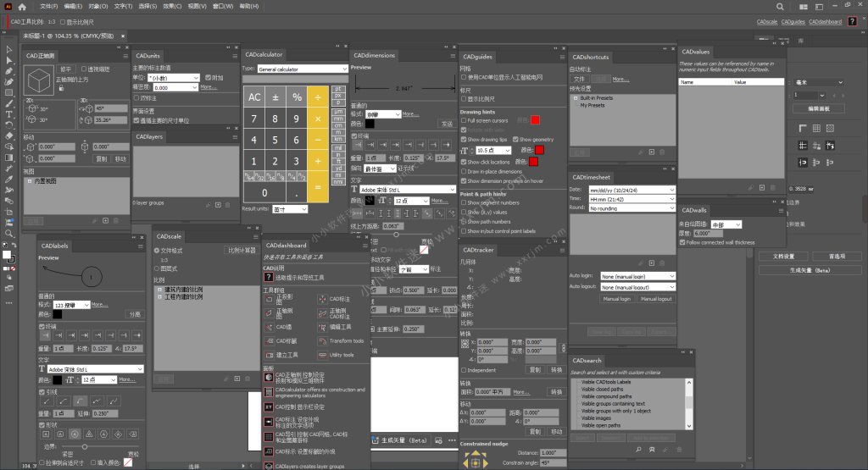Enable Full screen cursors checkbox
The image size is (868, 470).
[x=464, y=120]
